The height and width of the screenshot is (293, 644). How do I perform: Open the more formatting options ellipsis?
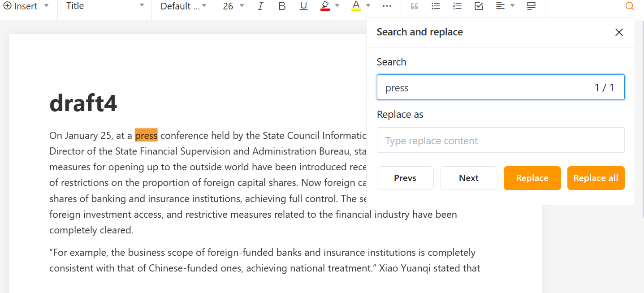(387, 6)
